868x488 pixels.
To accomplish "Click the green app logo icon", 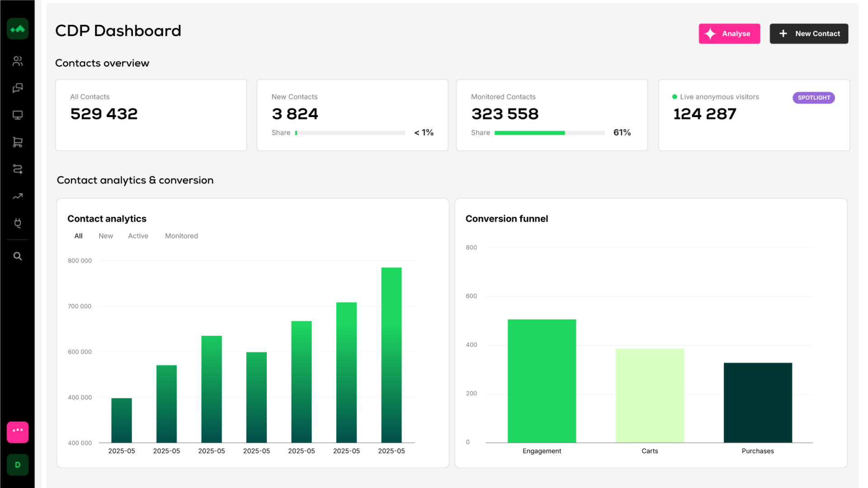I will (x=18, y=29).
